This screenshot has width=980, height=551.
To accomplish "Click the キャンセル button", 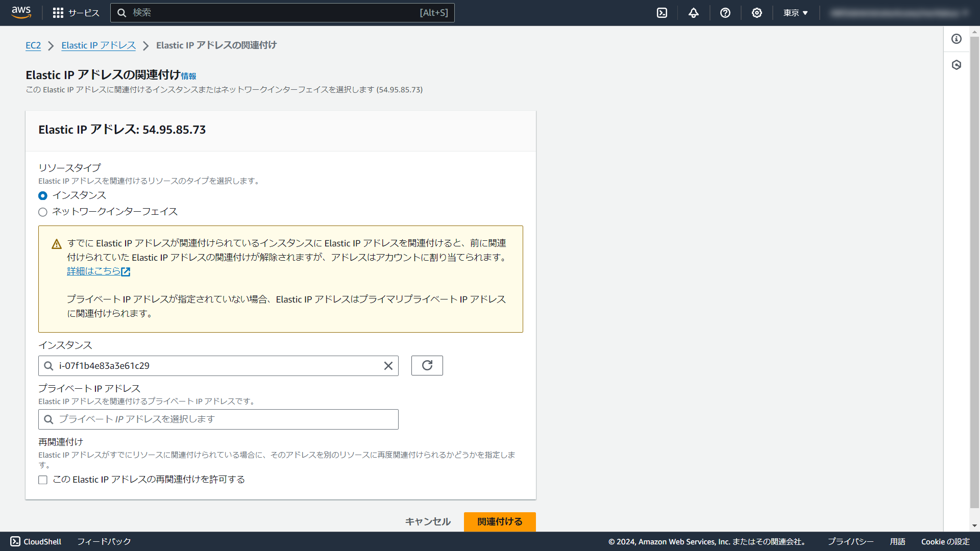I will tap(428, 521).
